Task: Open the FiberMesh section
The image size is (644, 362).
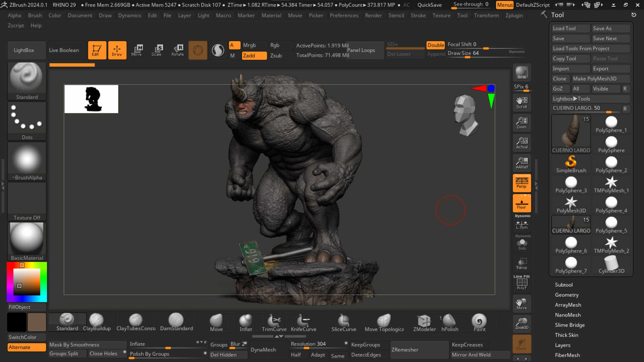Action: 567,355
